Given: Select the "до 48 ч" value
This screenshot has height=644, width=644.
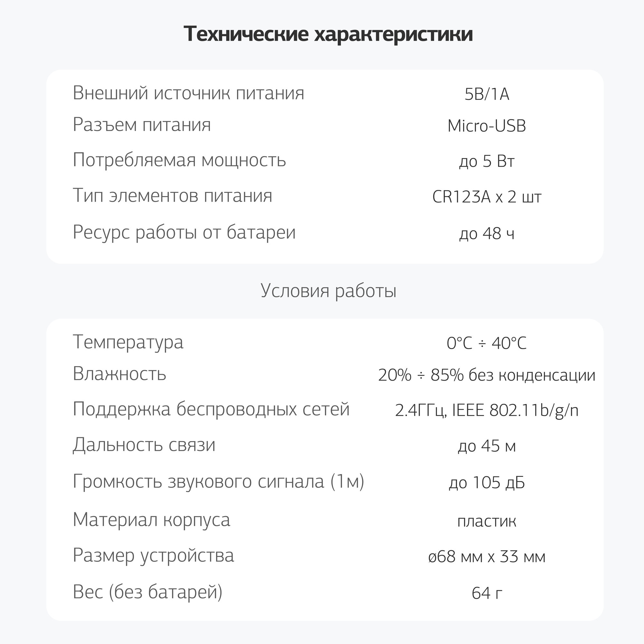Looking at the screenshot, I should coord(487,233).
